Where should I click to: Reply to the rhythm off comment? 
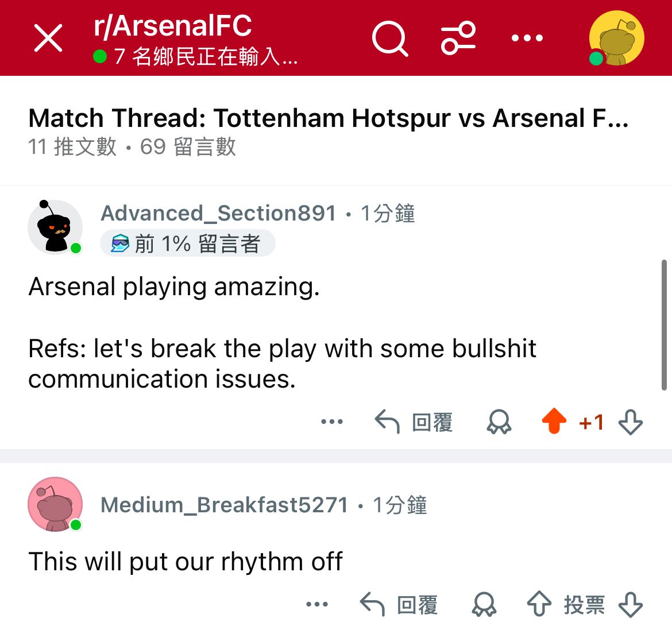(x=399, y=605)
